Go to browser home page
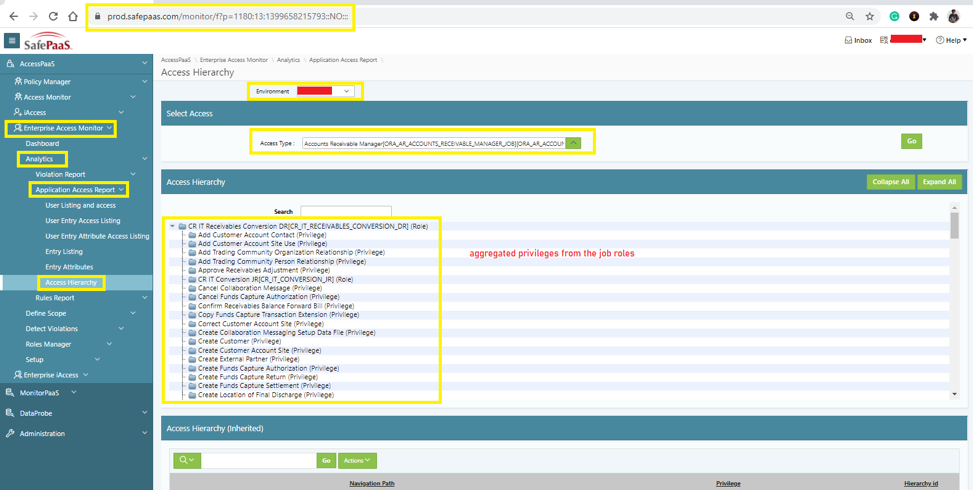 [73, 17]
